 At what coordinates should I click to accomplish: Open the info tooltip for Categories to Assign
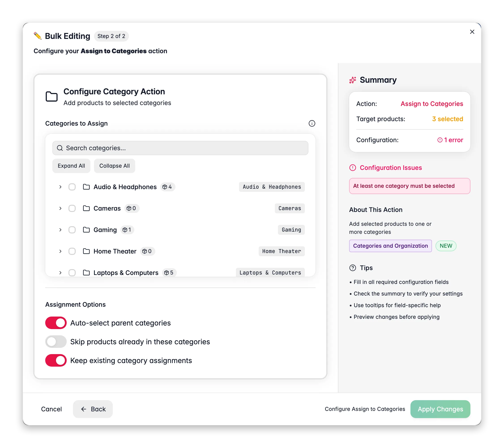tap(312, 123)
